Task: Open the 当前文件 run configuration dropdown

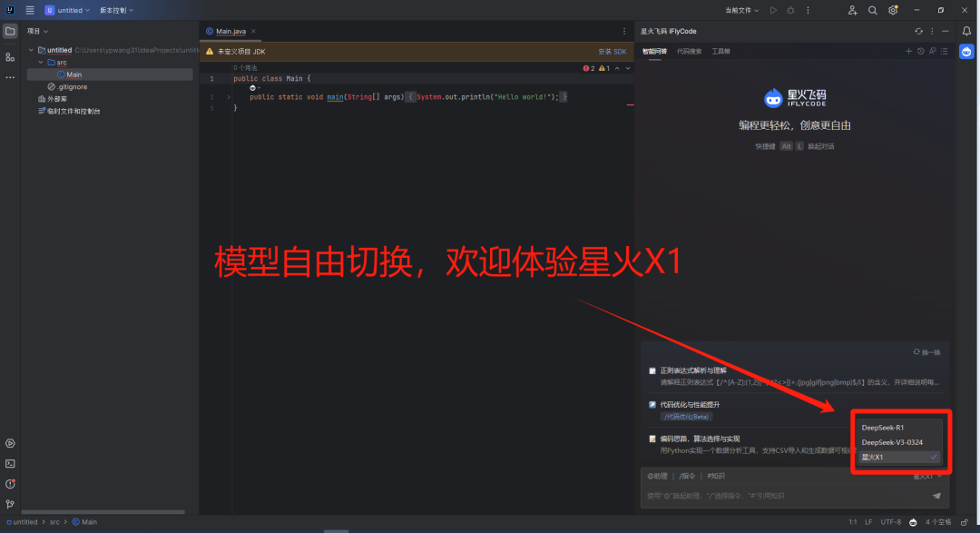Action: click(742, 10)
